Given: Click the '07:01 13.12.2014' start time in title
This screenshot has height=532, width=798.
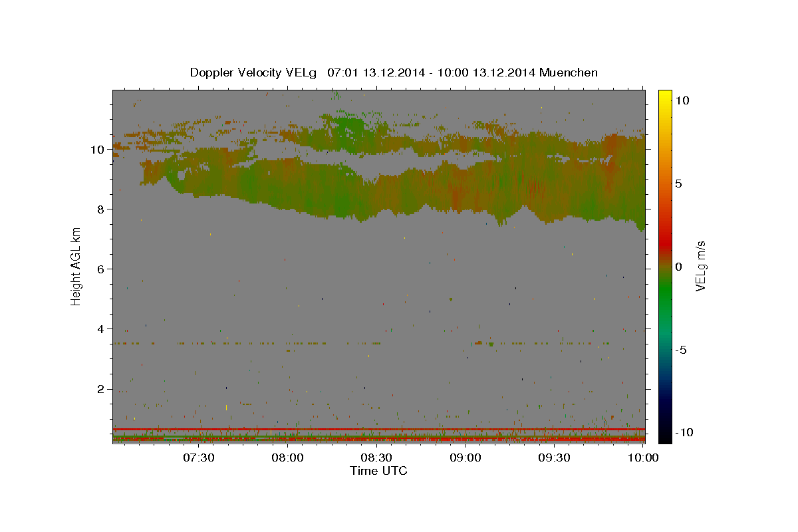Looking at the screenshot, I should click(375, 72).
